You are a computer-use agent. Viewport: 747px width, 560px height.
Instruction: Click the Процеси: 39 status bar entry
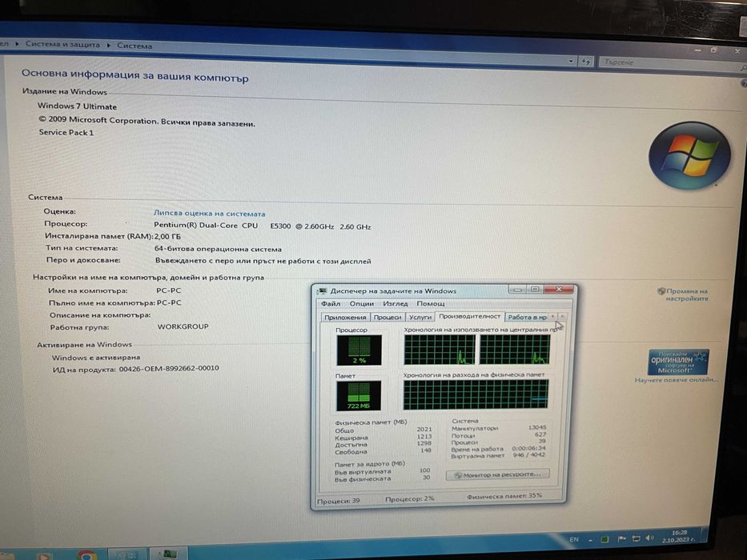(339, 501)
